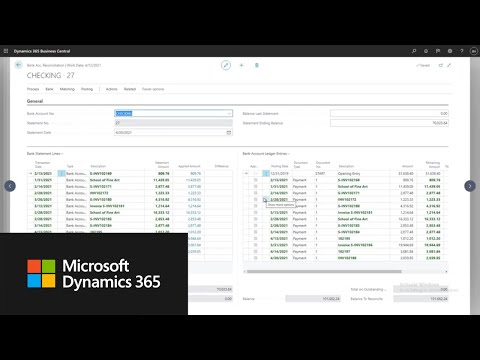Toggle Applied checkbox for ledger entry S-INV102184
This screenshot has height=360, width=480.
(256, 232)
